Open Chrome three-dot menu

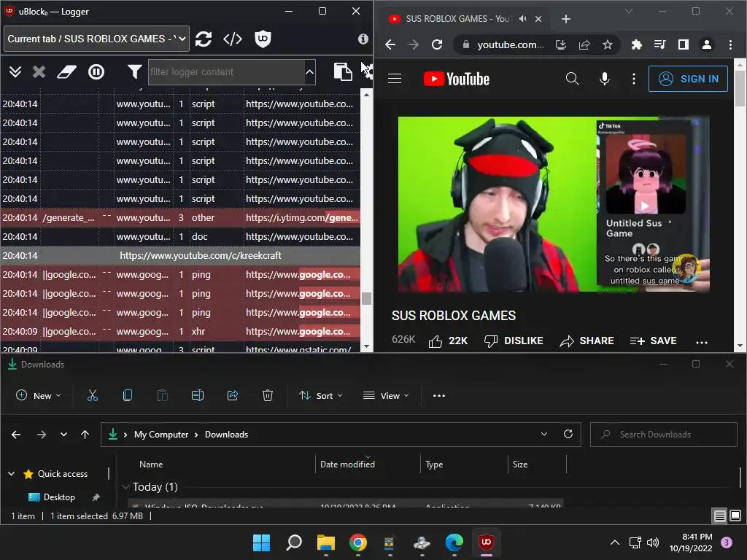[x=730, y=44]
